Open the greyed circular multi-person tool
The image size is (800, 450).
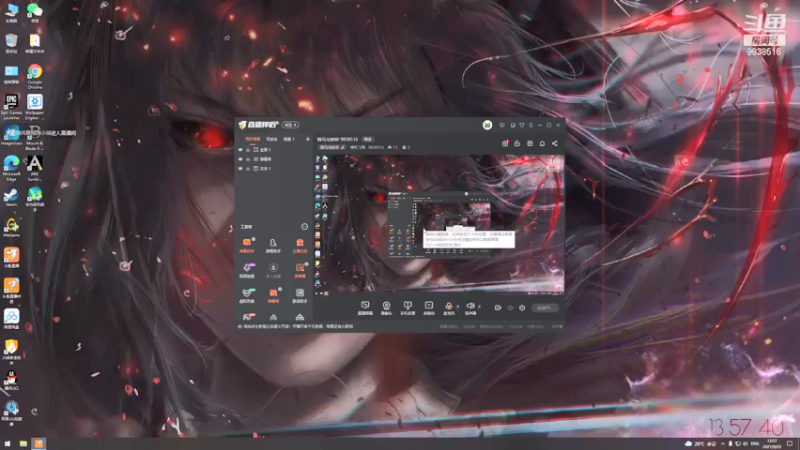point(273,270)
